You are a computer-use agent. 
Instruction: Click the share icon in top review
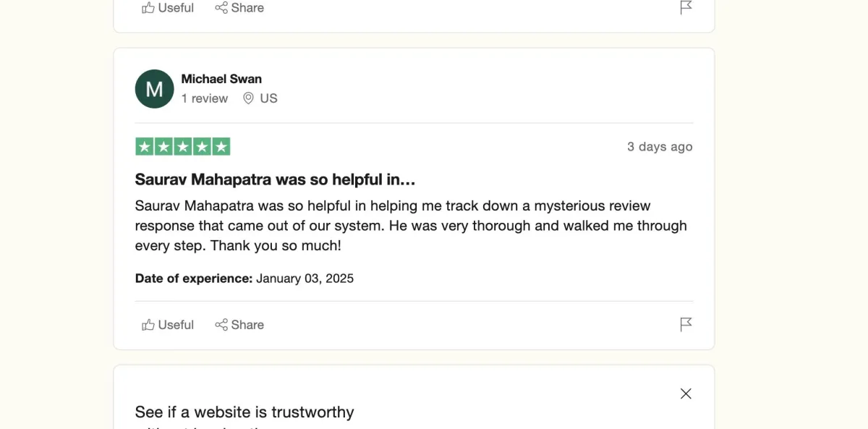click(x=221, y=8)
